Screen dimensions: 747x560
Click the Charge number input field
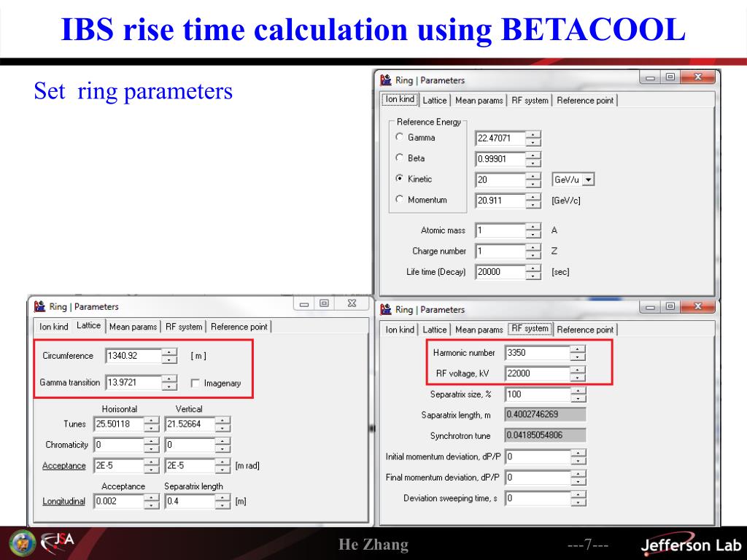click(500, 251)
